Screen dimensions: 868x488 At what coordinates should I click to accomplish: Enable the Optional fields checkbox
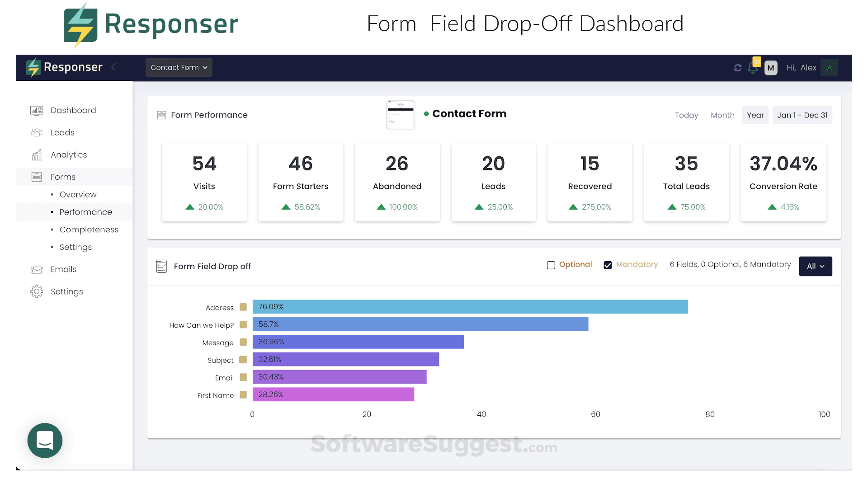(551, 265)
